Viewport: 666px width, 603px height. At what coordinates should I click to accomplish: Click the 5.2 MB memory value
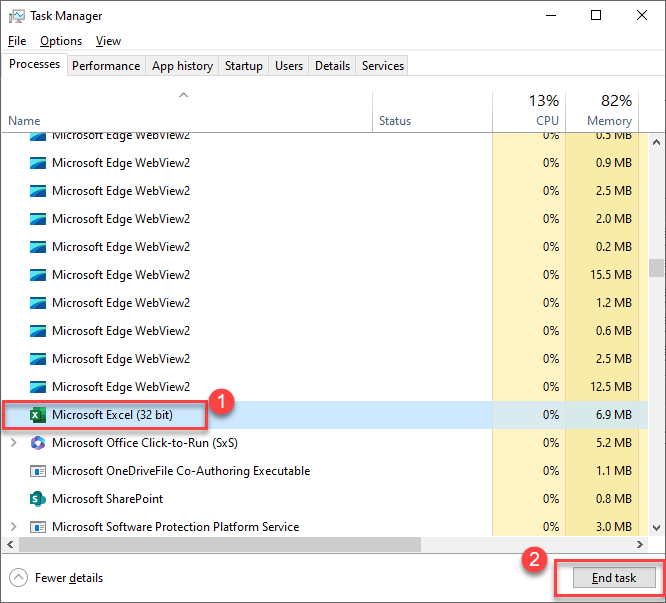coord(614,443)
